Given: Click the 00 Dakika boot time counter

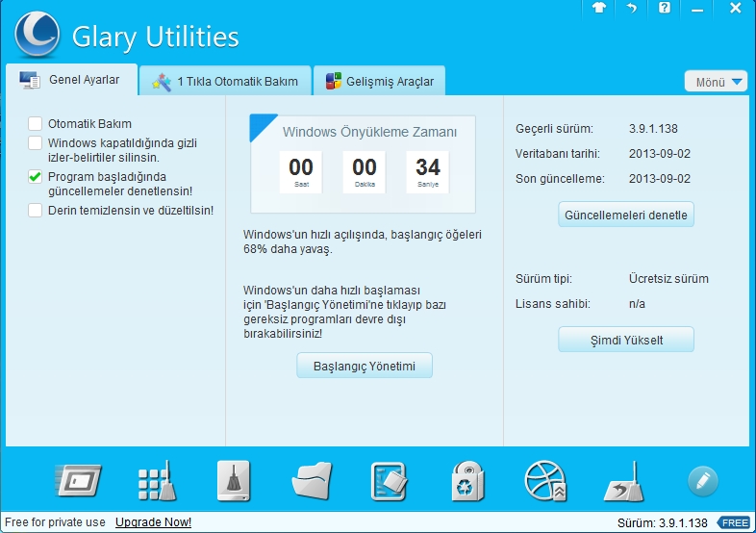Looking at the screenshot, I should (x=364, y=171).
